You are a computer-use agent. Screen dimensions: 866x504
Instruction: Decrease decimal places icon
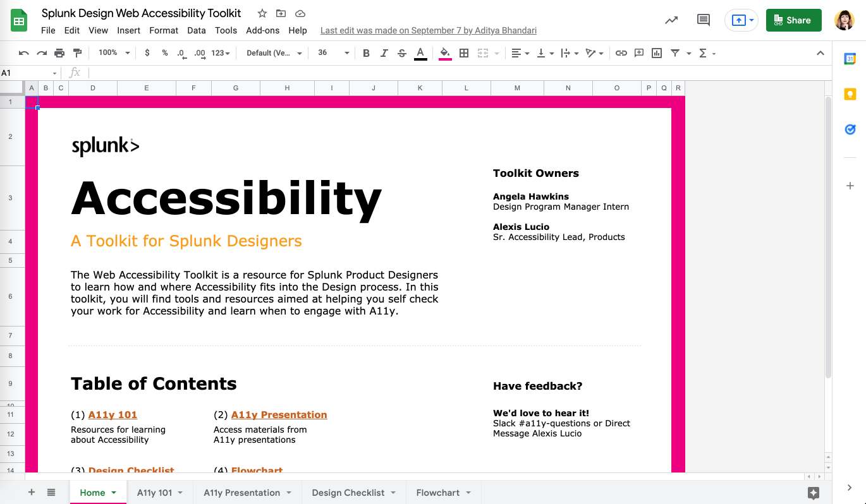pos(182,53)
